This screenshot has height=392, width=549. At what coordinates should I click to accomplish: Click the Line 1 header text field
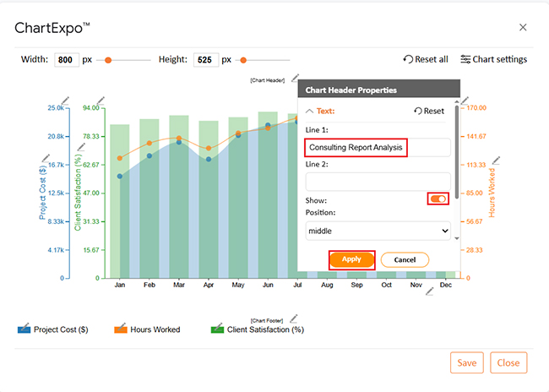(378, 147)
